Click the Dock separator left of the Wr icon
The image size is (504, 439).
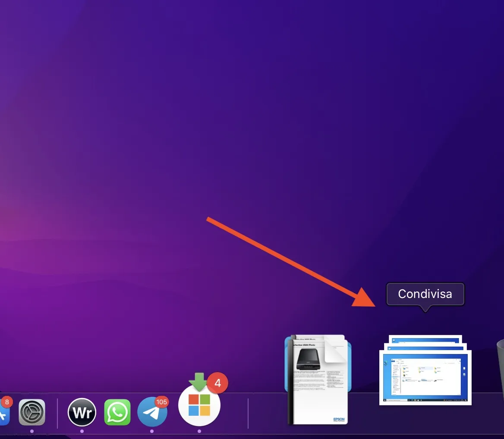tap(57, 412)
